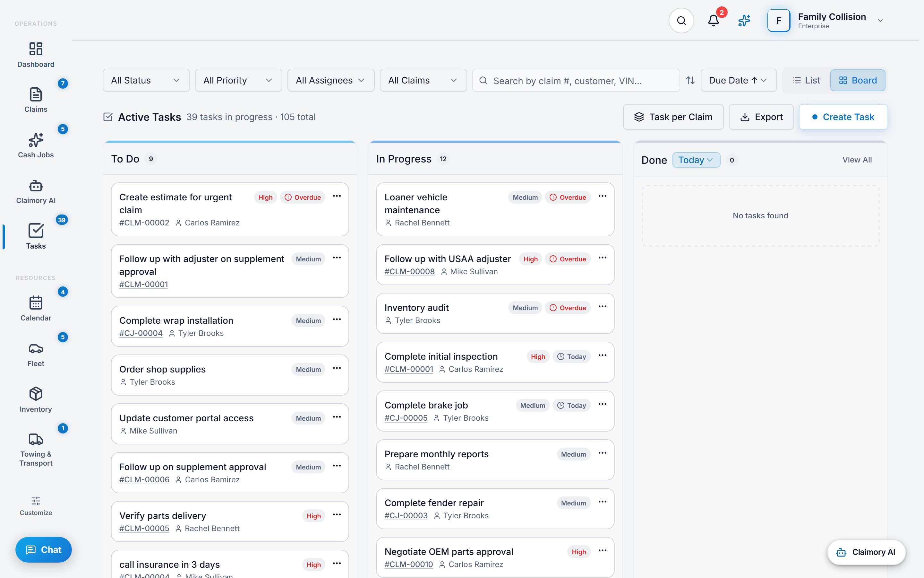924x578 pixels.
Task: Open the Due Date sort dropdown
Action: pyautogui.click(x=739, y=80)
